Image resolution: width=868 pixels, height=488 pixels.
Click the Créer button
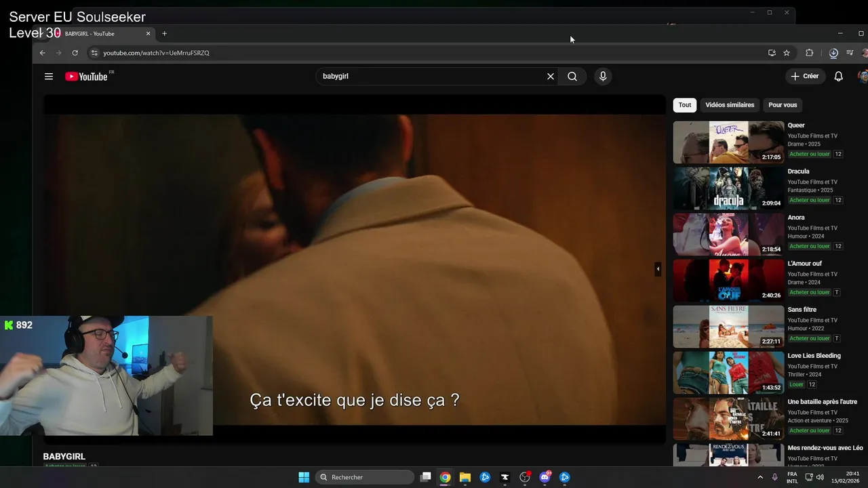point(805,77)
